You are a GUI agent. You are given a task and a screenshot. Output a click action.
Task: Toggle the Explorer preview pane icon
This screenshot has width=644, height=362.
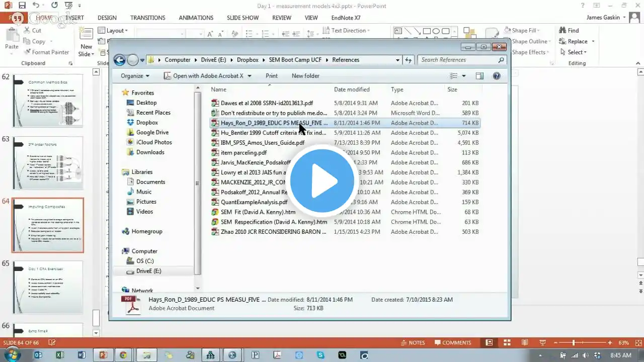click(x=479, y=76)
